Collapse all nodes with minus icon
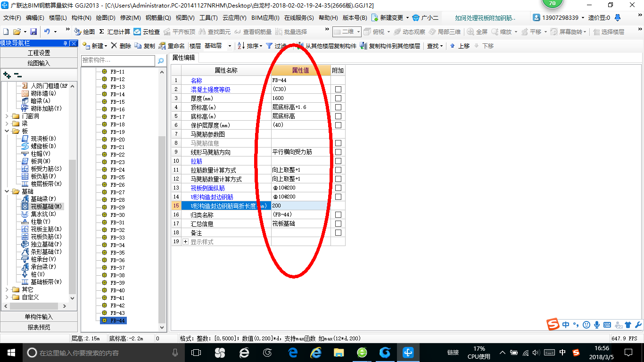The image size is (644, 362). pyautogui.click(x=17, y=74)
